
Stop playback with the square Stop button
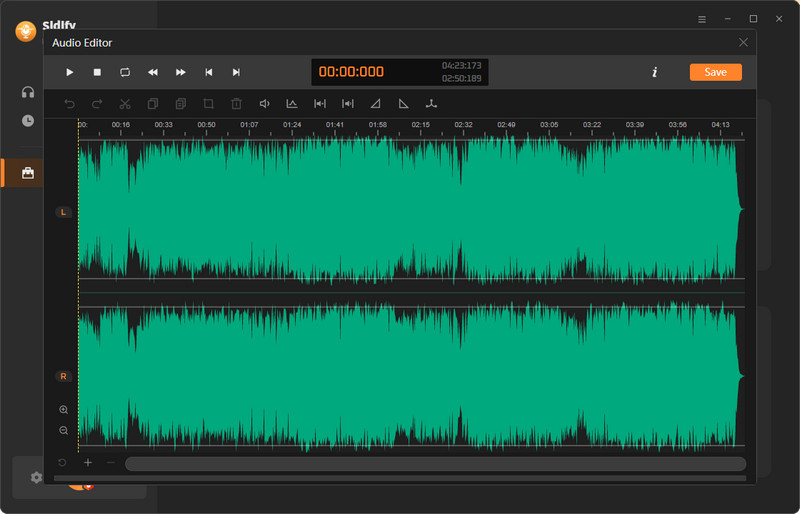97,72
